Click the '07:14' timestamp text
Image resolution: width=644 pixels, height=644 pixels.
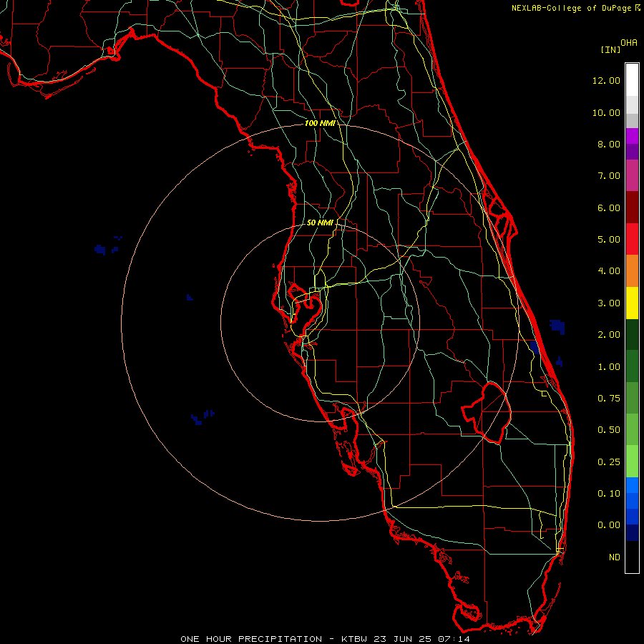point(454,639)
